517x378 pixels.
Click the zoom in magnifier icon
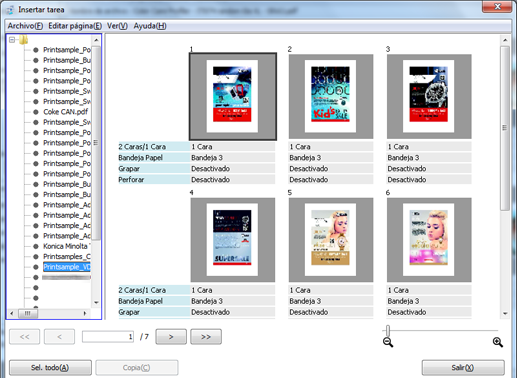[498, 342]
